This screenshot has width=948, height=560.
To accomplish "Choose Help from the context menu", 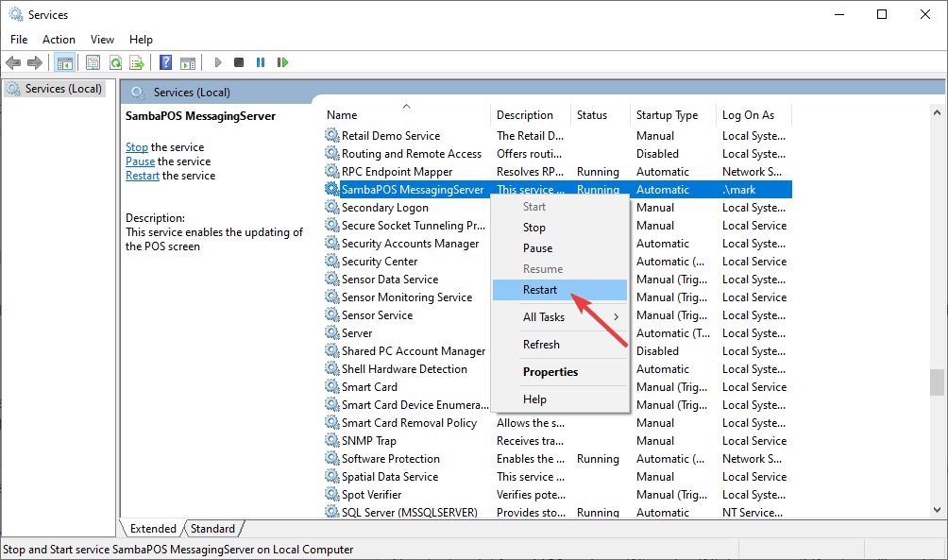I will click(560, 399).
